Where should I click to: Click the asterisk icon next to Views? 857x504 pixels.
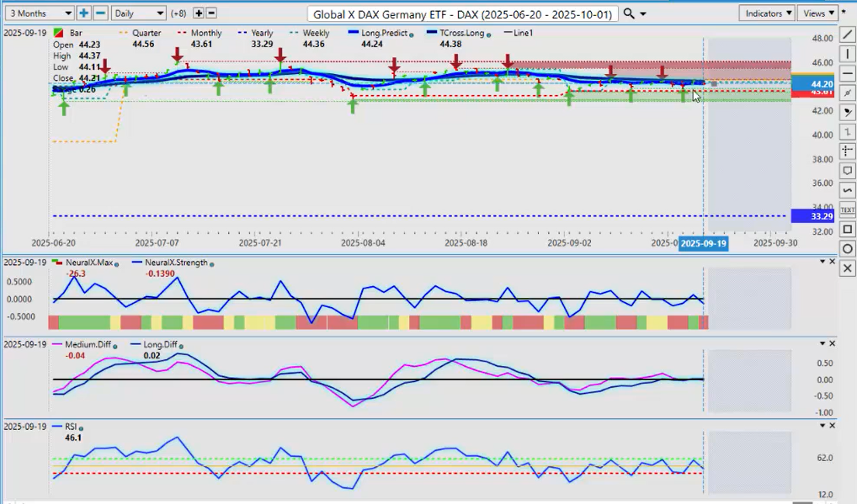(x=844, y=12)
